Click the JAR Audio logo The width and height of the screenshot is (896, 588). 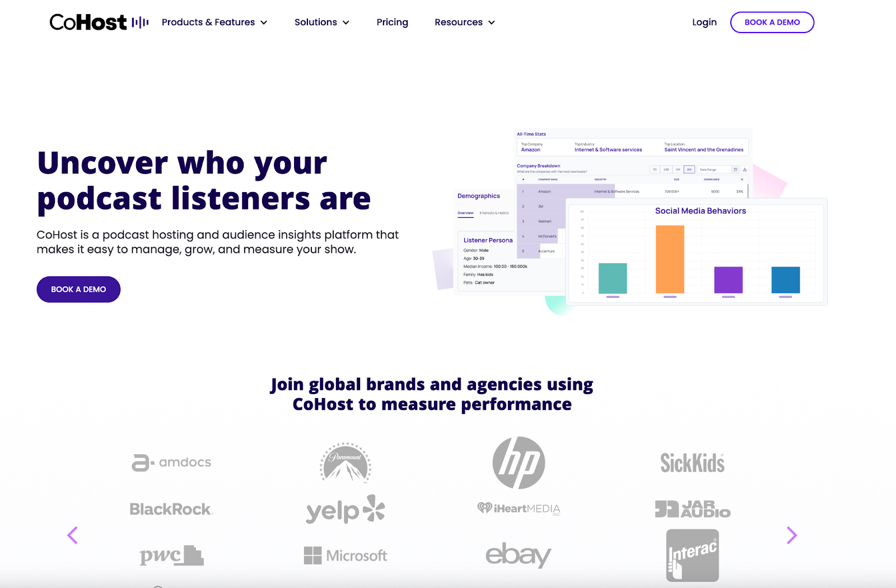point(693,509)
